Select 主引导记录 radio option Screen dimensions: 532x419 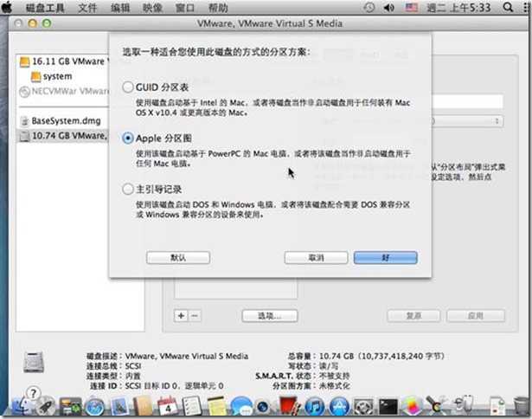[127, 189]
